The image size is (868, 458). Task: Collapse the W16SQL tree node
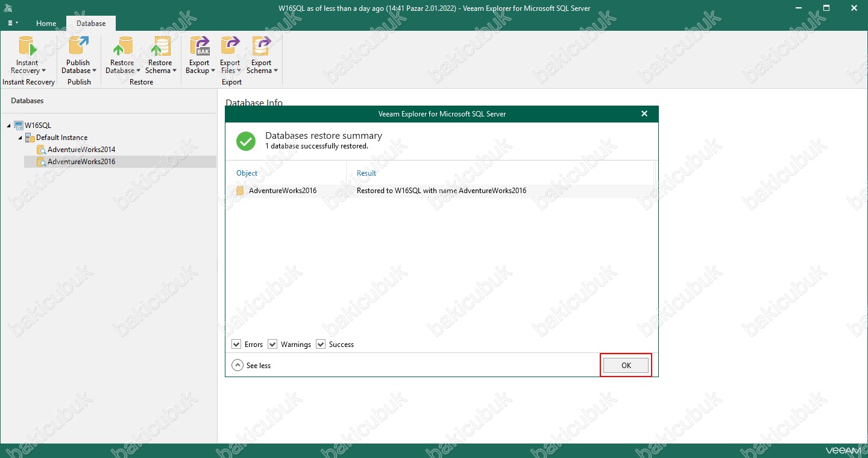point(9,126)
